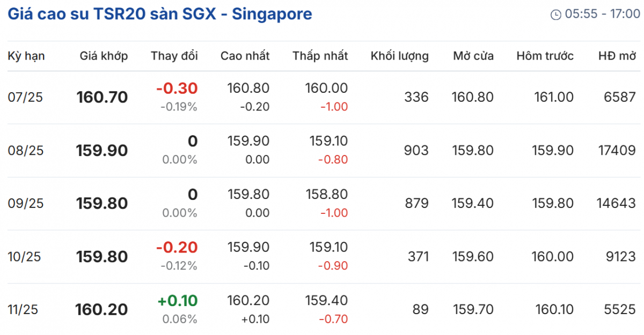The height and width of the screenshot is (335, 644).
Task: Select the 07/25 contract row
Action: 25,98
